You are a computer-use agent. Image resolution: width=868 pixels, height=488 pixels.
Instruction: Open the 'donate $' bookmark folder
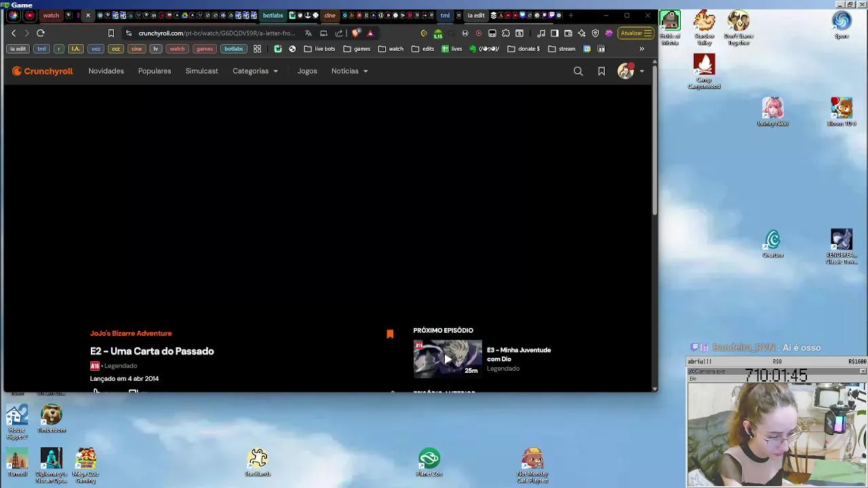click(524, 49)
